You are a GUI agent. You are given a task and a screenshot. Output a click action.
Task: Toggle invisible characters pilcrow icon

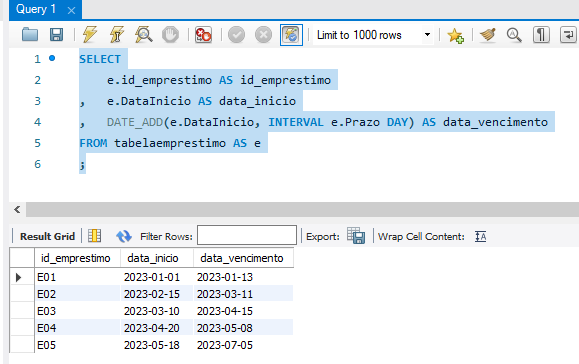point(541,35)
